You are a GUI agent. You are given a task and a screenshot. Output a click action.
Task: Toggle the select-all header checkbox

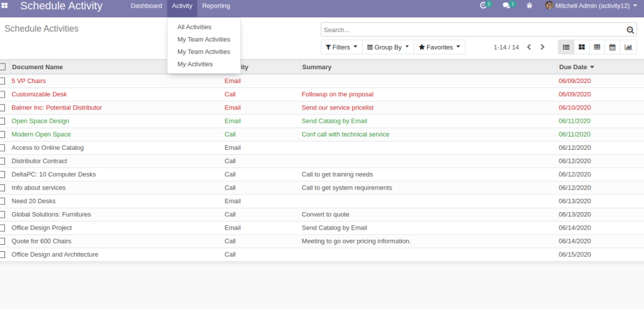click(3, 67)
